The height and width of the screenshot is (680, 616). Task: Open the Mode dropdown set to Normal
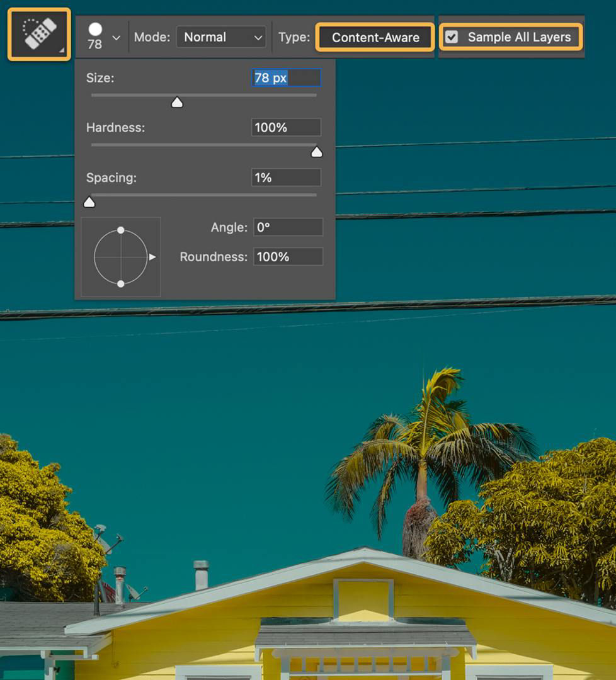pyautogui.click(x=220, y=37)
